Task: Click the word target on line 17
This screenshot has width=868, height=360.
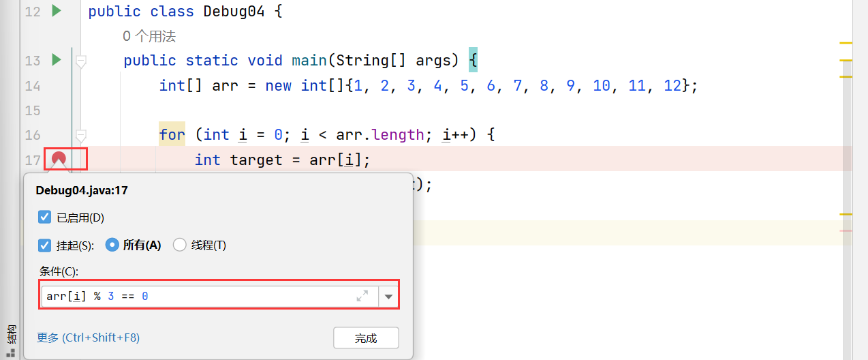Action: pos(256,160)
